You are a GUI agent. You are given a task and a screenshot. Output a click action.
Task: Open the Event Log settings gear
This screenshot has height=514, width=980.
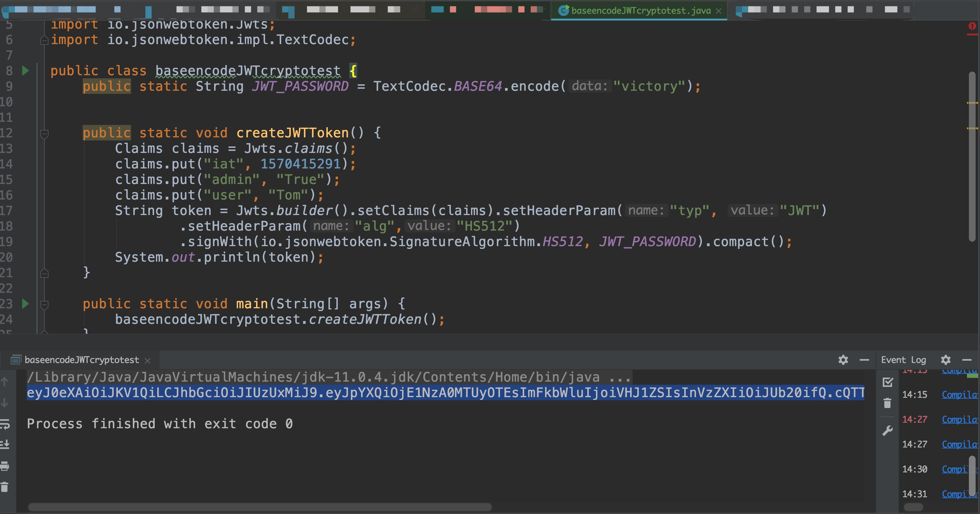946,360
